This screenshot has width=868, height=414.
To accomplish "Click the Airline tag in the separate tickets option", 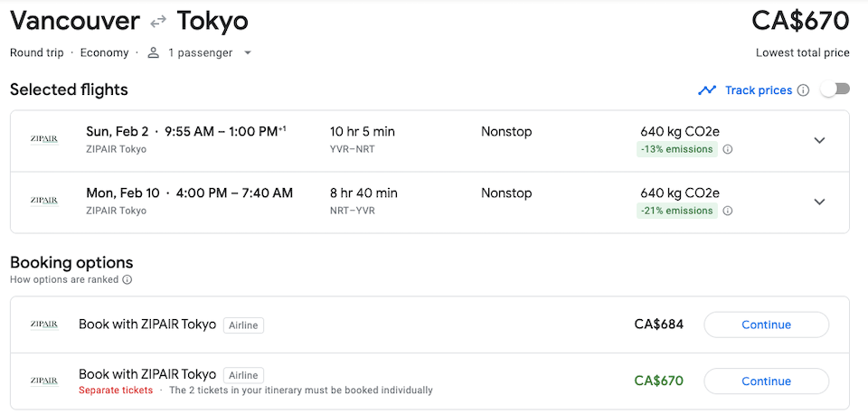I will (243, 375).
